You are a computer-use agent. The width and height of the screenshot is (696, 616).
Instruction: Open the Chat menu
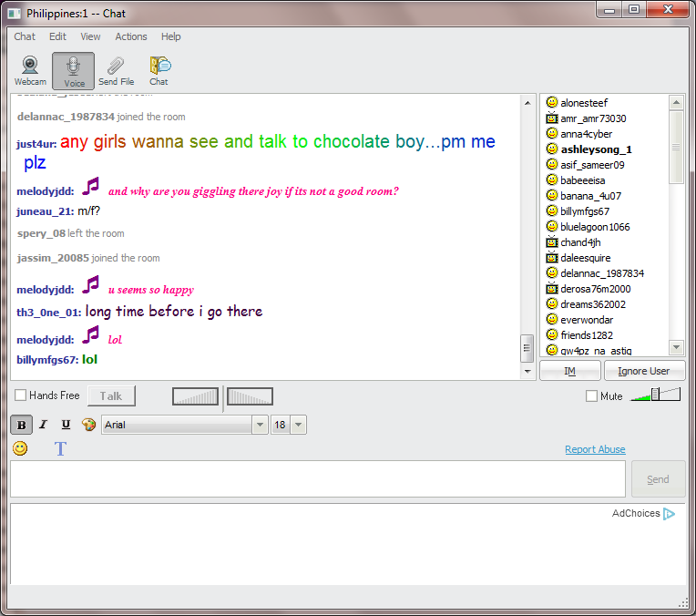(25, 36)
